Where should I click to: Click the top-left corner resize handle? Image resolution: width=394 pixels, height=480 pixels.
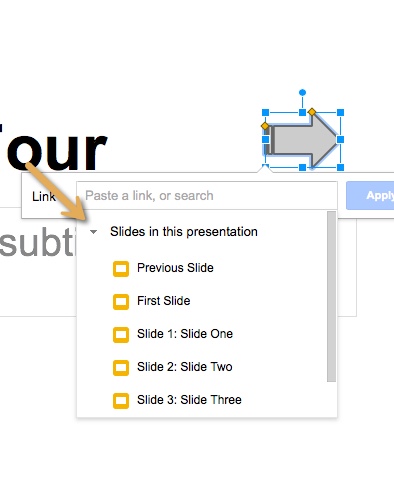click(x=265, y=113)
